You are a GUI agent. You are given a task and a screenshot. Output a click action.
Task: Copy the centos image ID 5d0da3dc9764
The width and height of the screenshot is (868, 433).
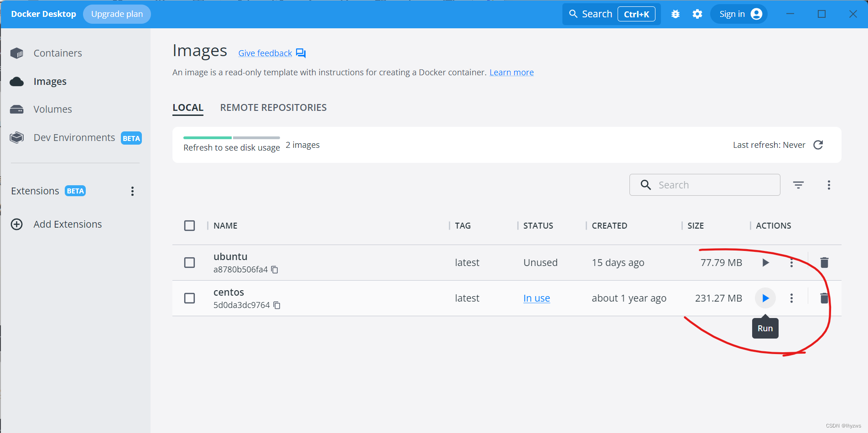coord(277,305)
